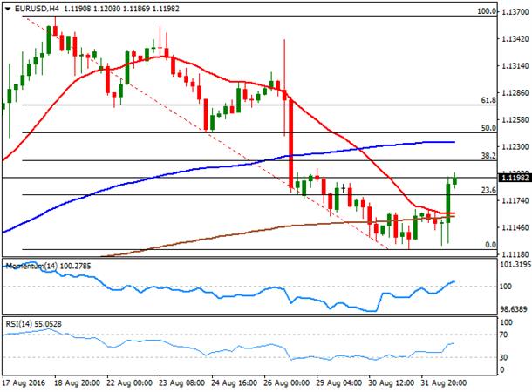The width and height of the screenshot is (532, 392).
Task: Click the 0.0 Fibonacci level label
Action: 491,245
